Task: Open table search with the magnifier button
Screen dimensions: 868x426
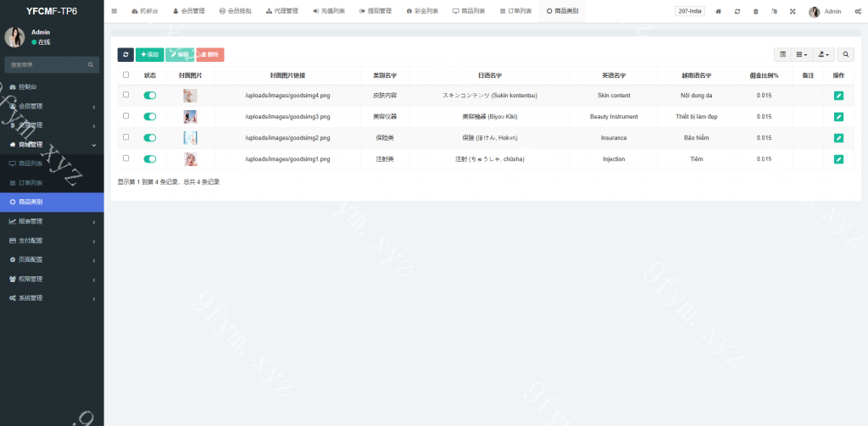Action: coord(846,54)
